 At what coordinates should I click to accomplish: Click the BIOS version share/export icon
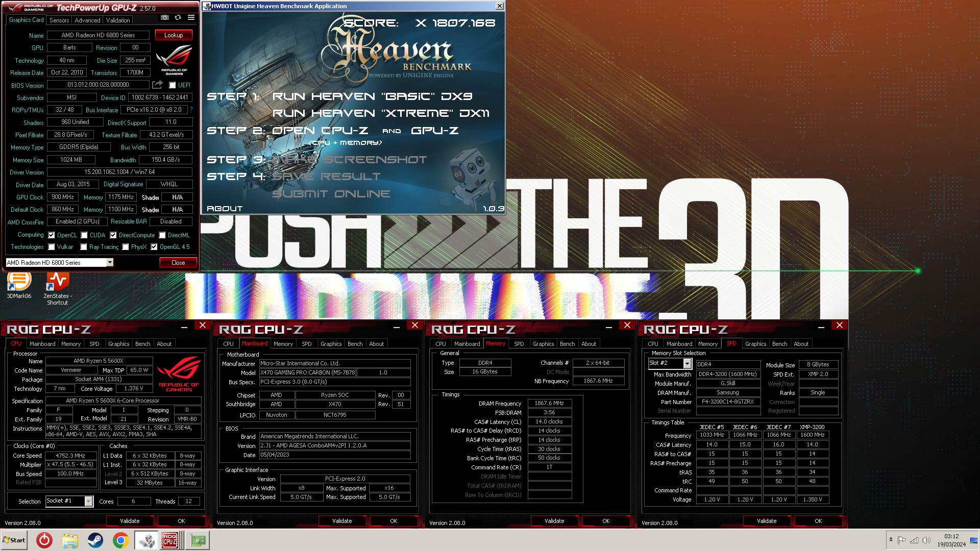(157, 85)
